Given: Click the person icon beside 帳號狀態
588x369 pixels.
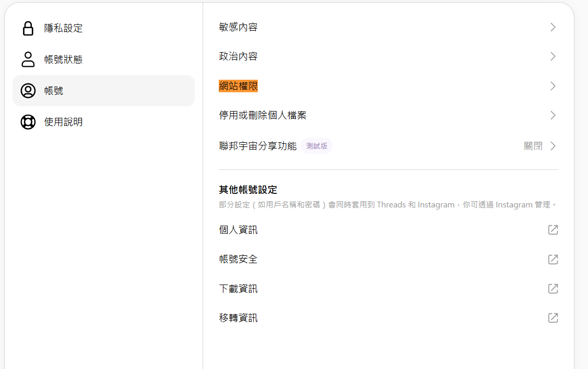Looking at the screenshot, I should coord(28,59).
